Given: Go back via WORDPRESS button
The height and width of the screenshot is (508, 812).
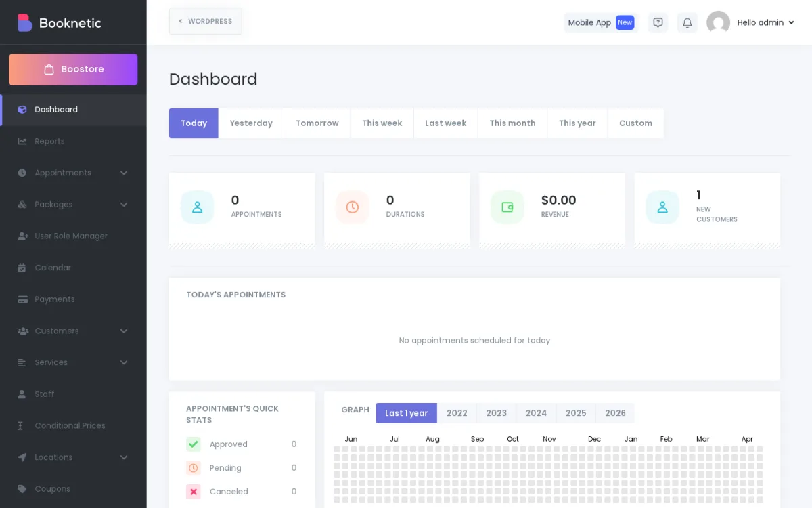Looking at the screenshot, I should 206,22.
